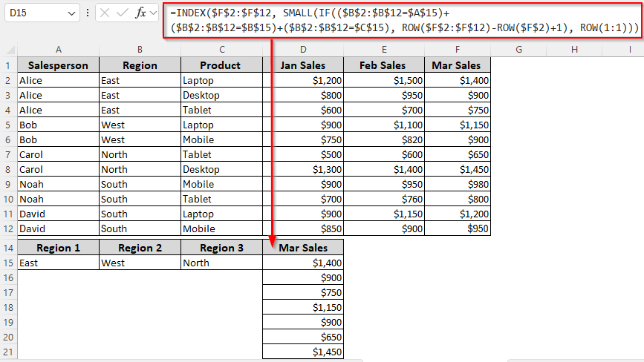Click the Cancel (X) icon in formula bar

coord(105,13)
